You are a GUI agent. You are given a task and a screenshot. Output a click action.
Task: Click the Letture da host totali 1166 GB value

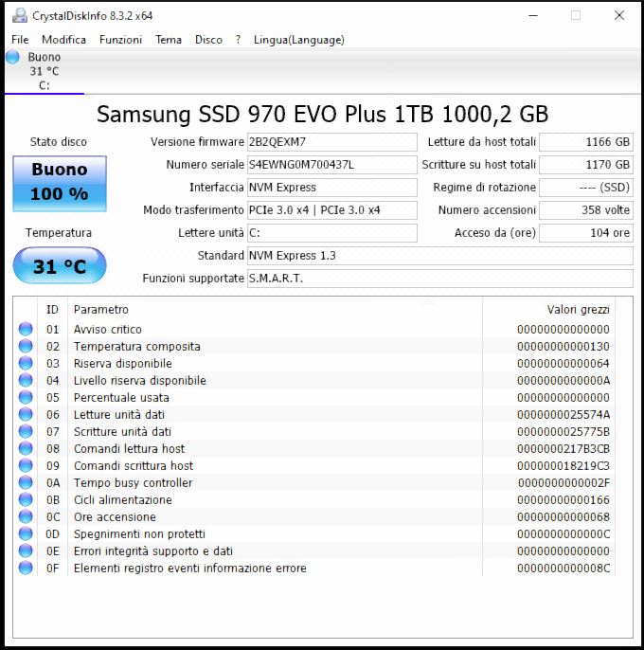586,142
